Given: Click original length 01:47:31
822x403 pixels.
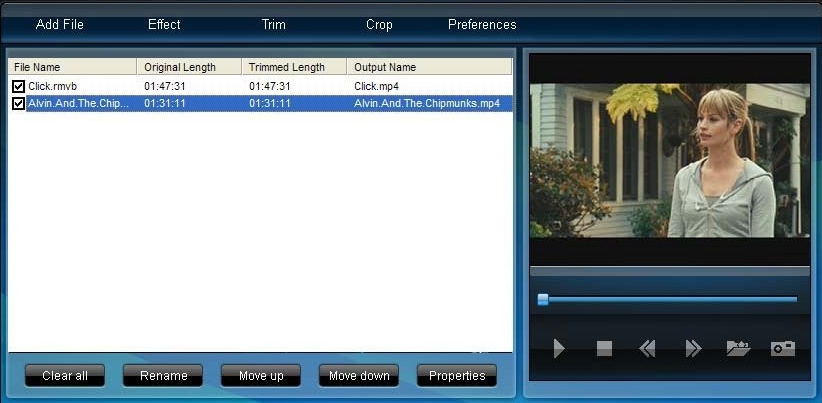Looking at the screenshot, I should [x=165, y=86].
